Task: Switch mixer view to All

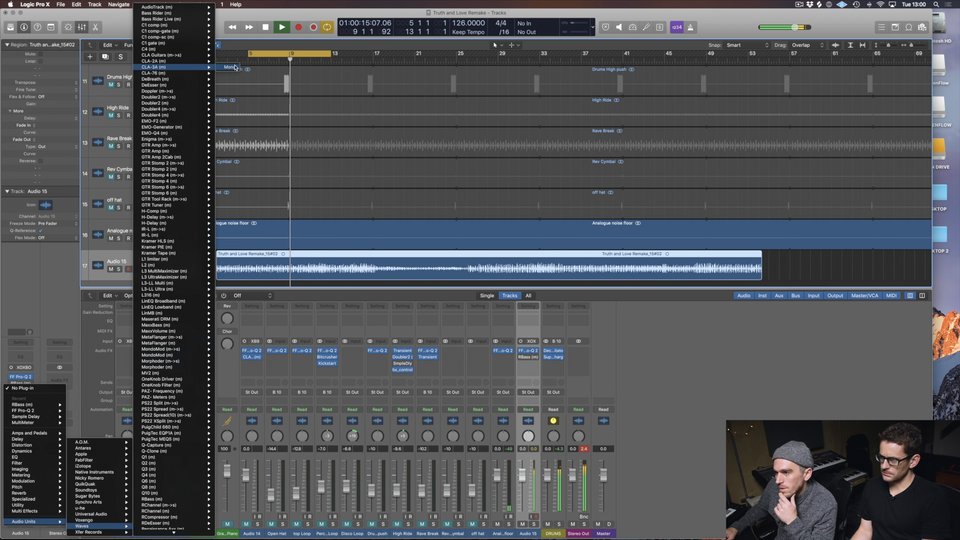Action: [528, 295]
